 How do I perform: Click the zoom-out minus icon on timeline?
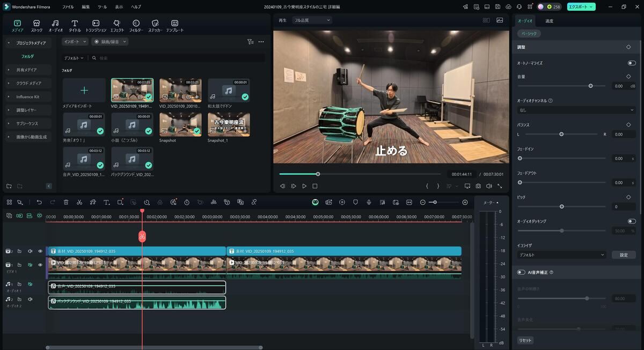pos(423,202)
